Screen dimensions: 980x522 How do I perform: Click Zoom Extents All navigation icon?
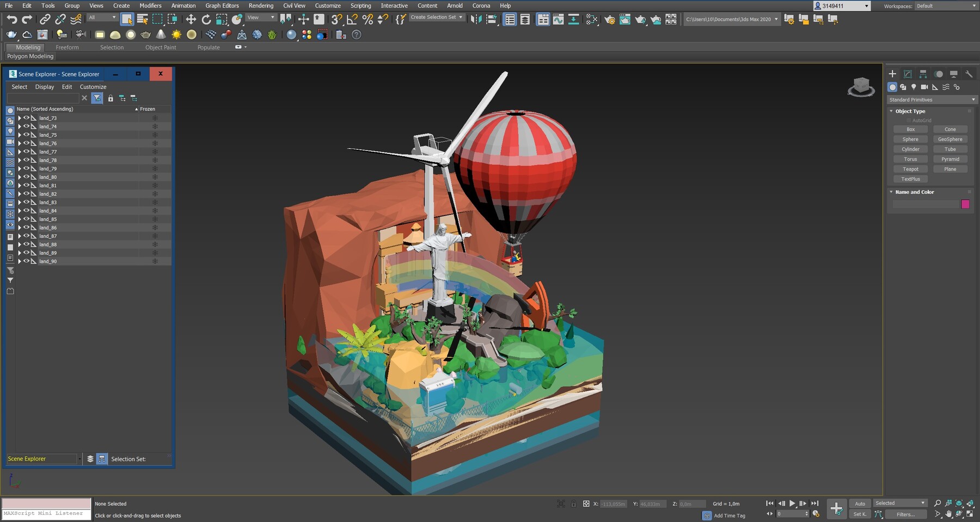970,503
